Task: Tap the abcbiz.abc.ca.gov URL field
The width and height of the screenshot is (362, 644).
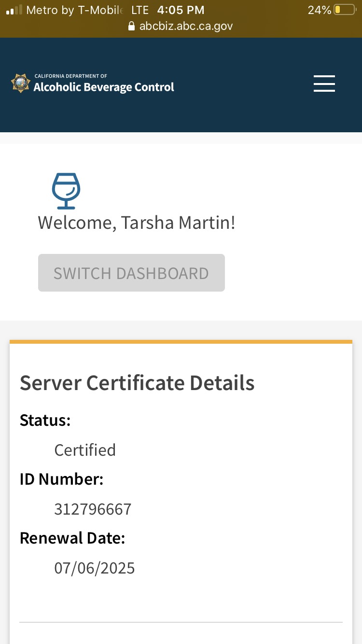Action: click(x=186, y=26)
